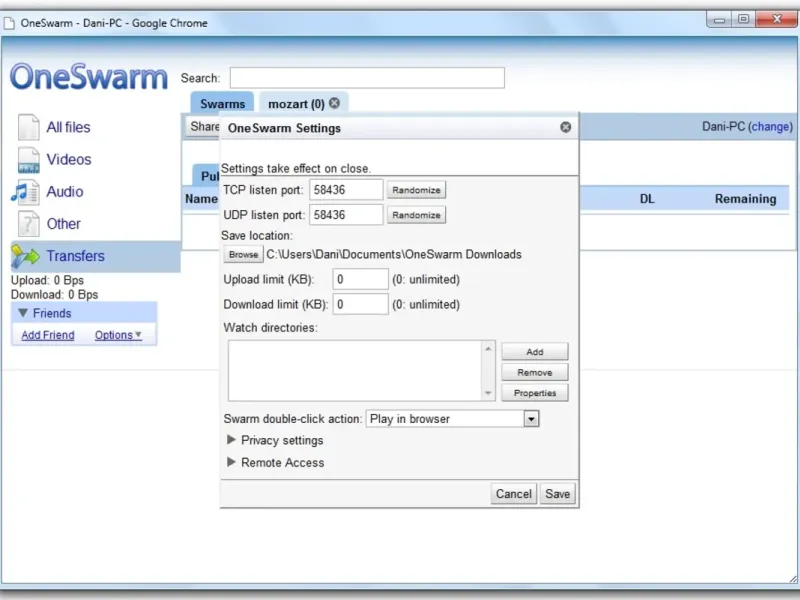
Task: Click 'Settings take effect on close.' text
Action: click(x=296, y=168)
